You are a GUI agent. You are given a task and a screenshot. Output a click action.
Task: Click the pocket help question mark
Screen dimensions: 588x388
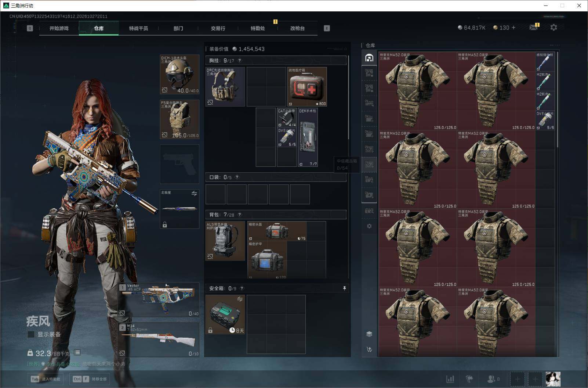point(237,177)
